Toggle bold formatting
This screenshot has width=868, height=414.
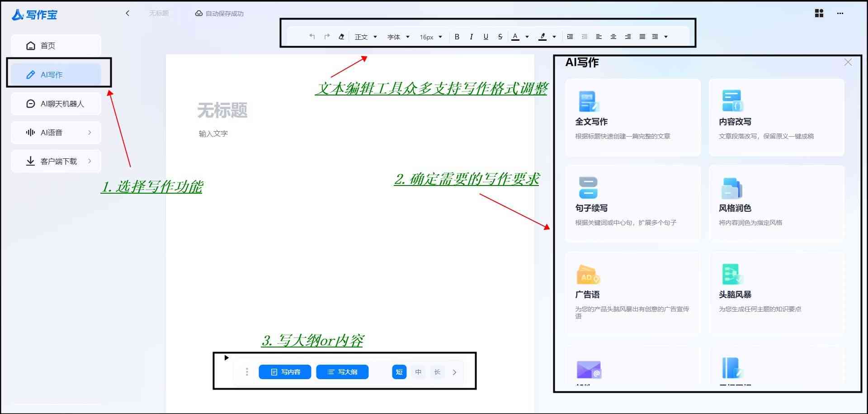pos(457,37)
